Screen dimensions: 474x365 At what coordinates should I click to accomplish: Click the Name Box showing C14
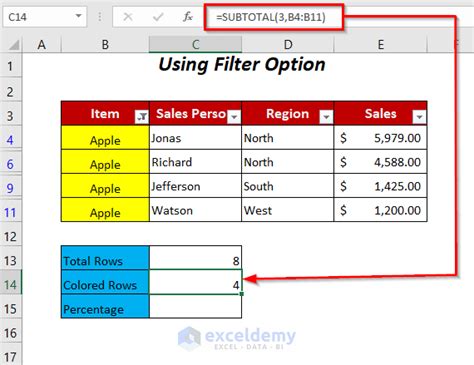point(45,17)
